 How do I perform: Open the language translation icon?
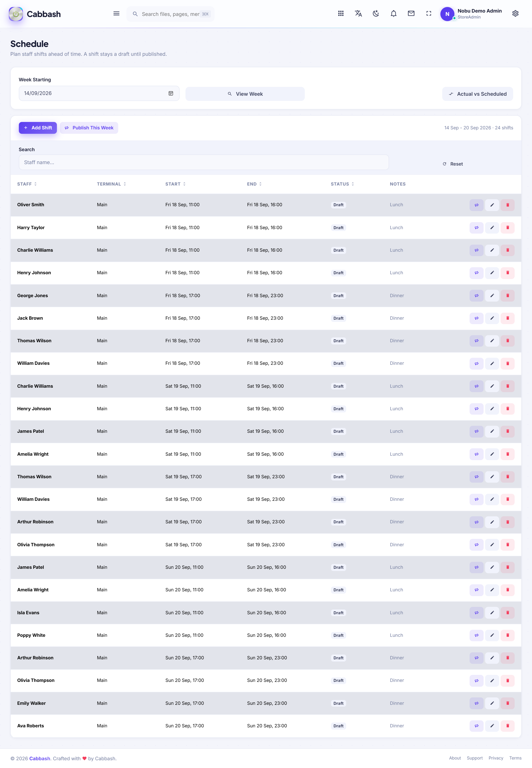[358, 14]
